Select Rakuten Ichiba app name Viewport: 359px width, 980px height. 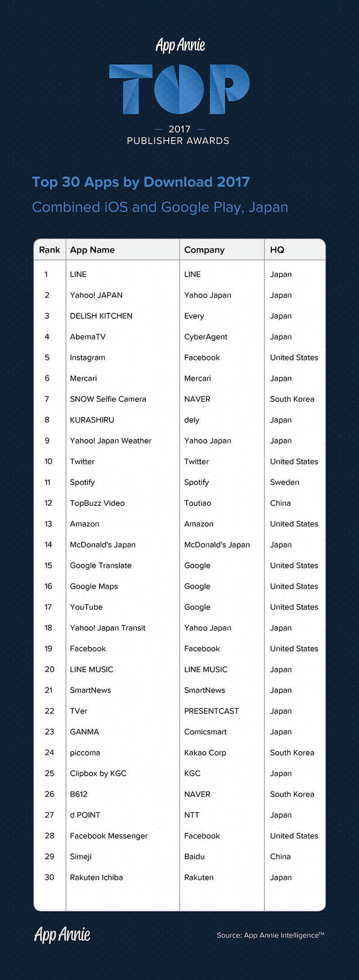point(96,878)
